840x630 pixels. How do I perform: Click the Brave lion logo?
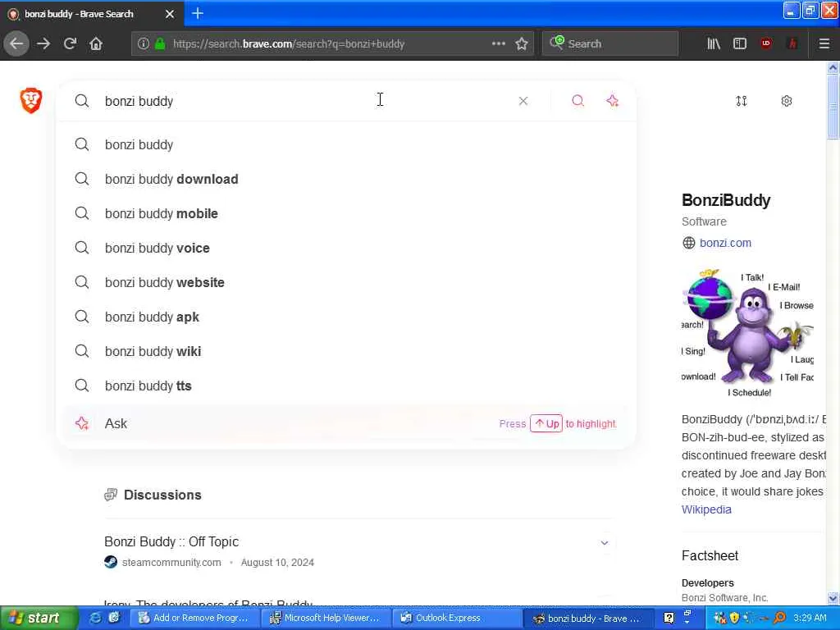(x=31, y=100)
